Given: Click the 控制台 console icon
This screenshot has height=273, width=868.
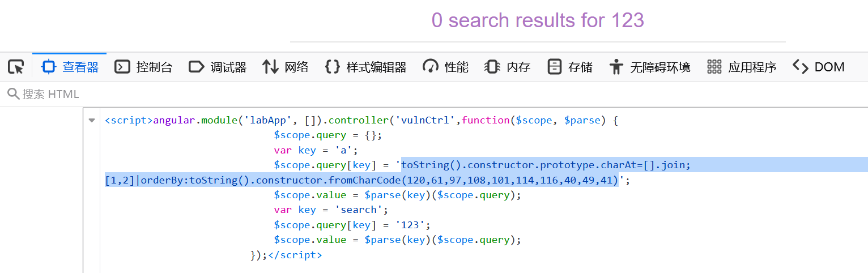Looking at the screenshot, I should 122,67.
